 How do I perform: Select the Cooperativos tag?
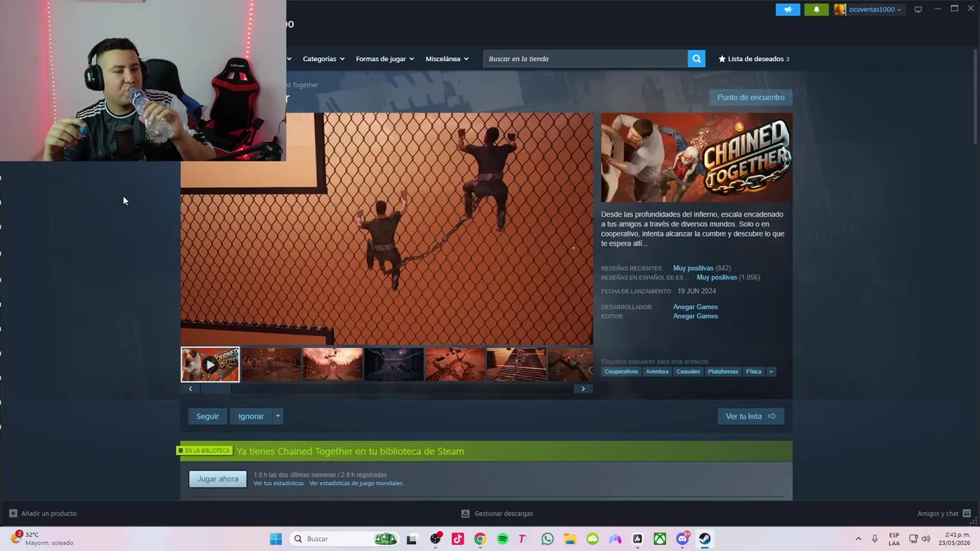click(x=621, y=372)
